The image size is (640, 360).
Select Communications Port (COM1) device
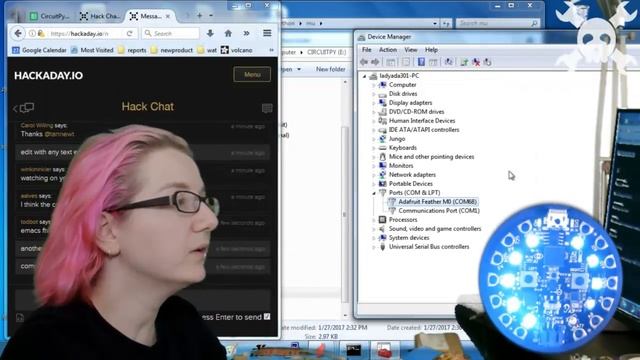(439, 211)
